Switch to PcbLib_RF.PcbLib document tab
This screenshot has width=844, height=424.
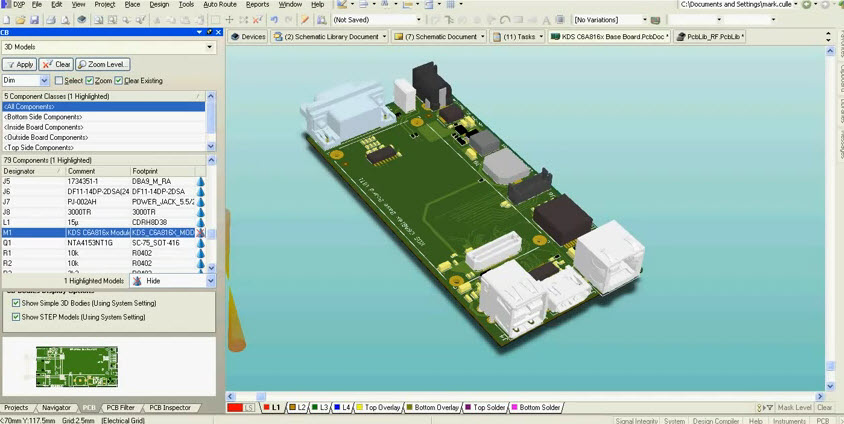[x=710, y=37]
